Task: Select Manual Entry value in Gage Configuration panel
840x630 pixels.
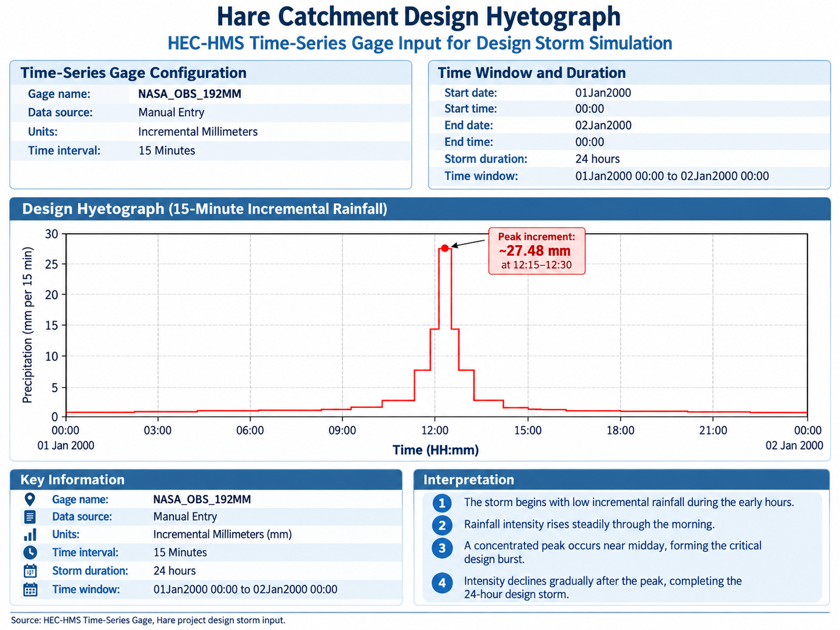Action: tap(171, 113)
